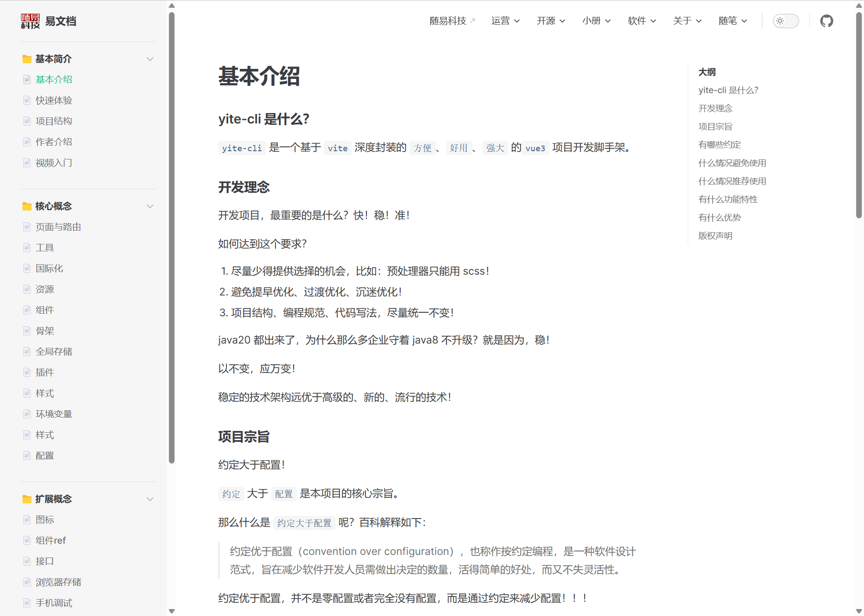Click the sidebar scrollbar thumb
The width and height of the screenshot is (864, 616).
172,237
